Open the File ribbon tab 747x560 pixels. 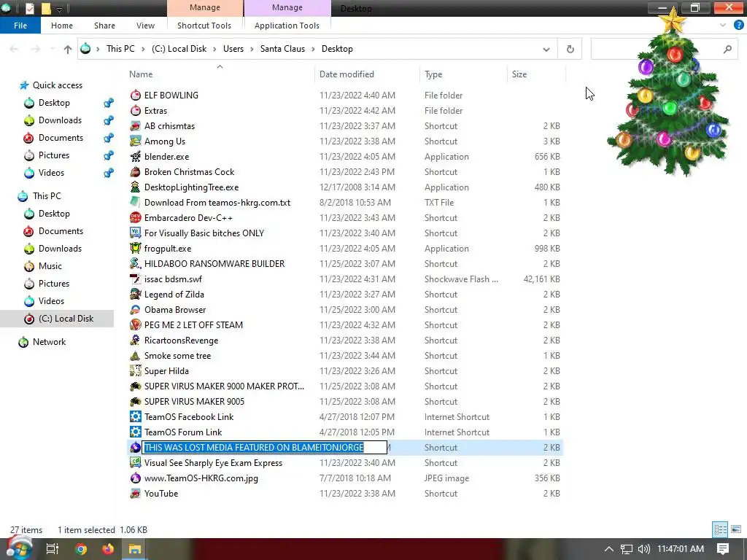coord(20,26)
